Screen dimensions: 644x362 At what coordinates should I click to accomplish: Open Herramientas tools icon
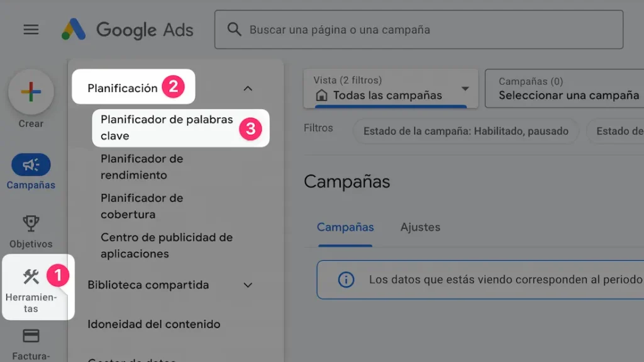(31, 276)
